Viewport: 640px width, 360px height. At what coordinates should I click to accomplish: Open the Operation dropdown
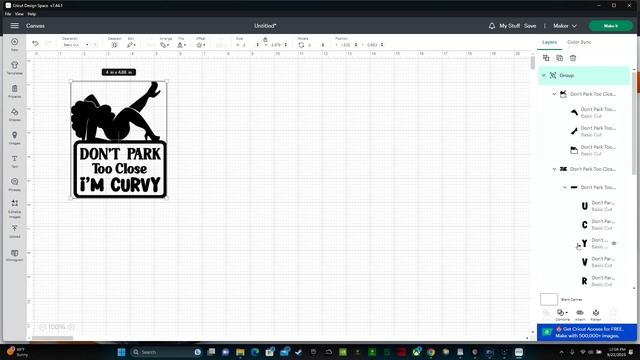[x=76, y=44]
